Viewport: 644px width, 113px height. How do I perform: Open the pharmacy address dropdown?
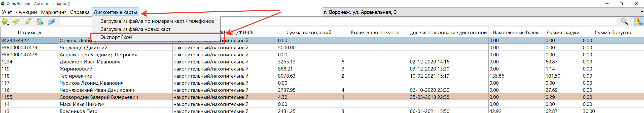coord(642,12)
